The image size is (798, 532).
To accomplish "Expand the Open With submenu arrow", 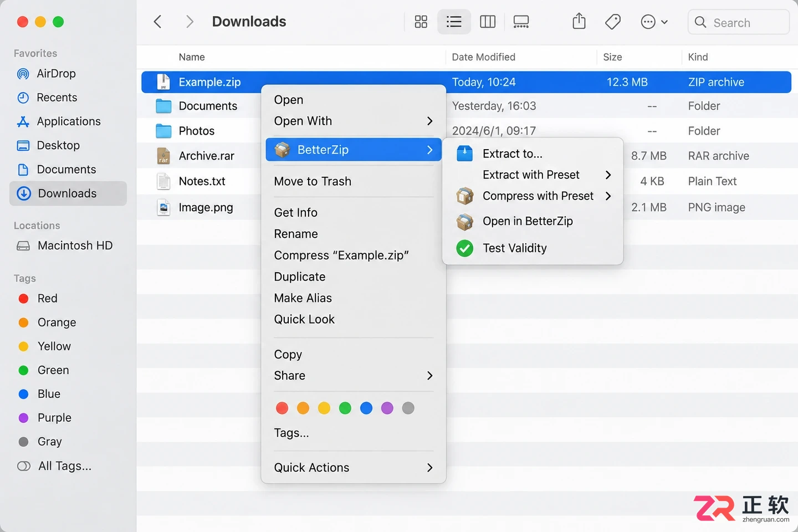I will (429, 121).
